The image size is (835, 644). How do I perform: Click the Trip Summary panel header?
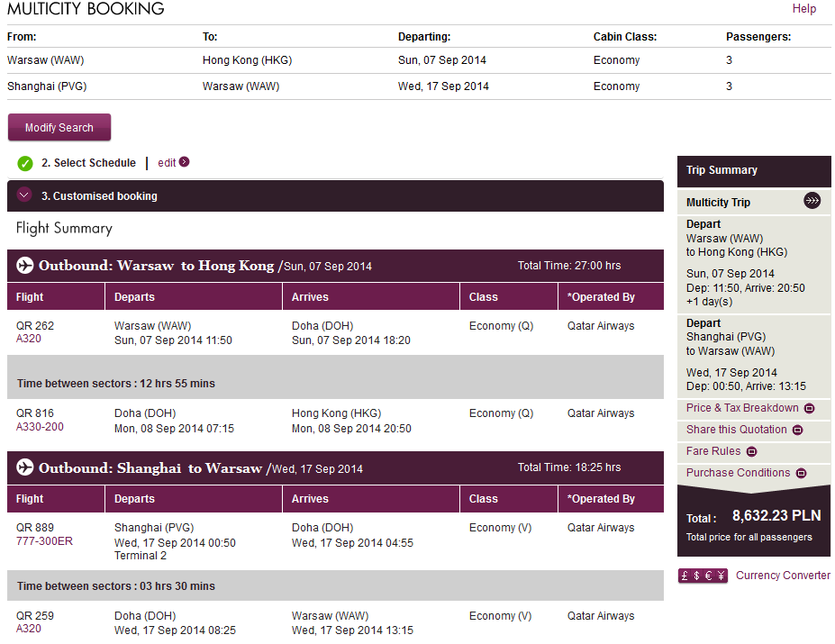[x=754, y=170]
